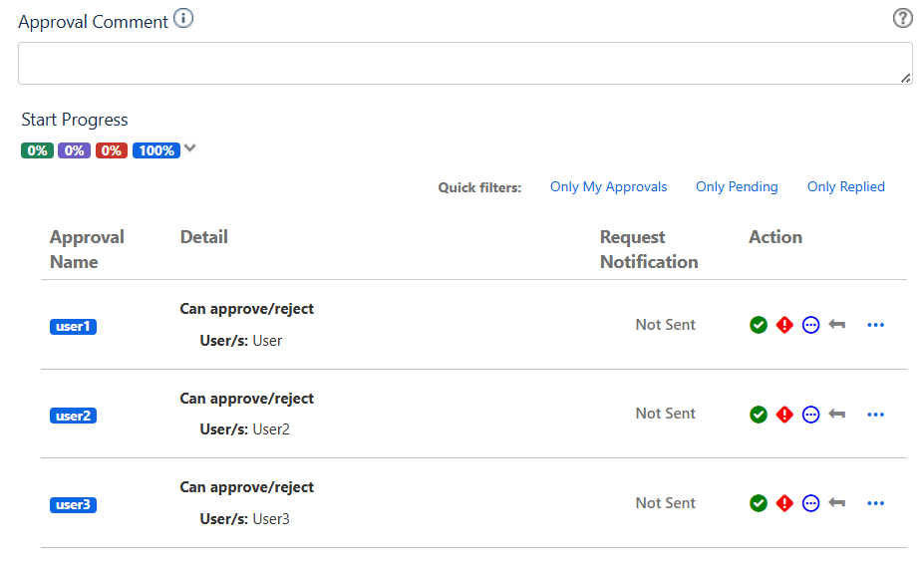Expand the Start Progress percentage chevron
This screenshot has width=924, height=568.
point(190,149)
